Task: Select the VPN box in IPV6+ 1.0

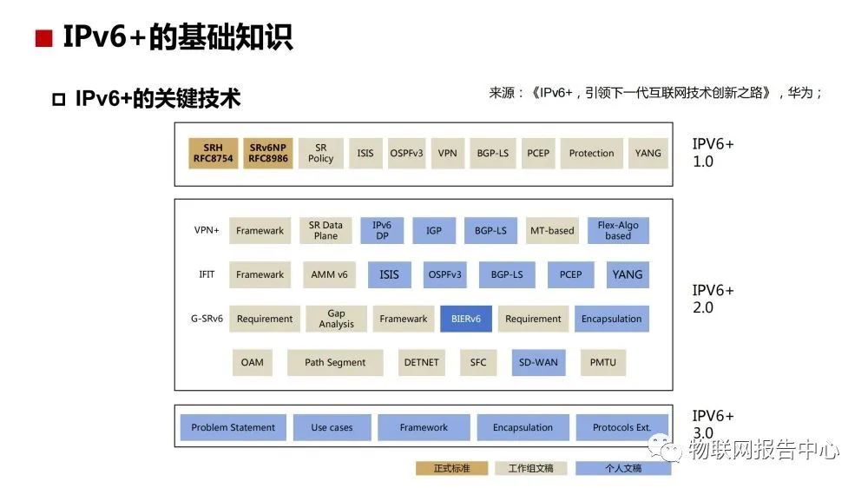Action: pos(447,154)
